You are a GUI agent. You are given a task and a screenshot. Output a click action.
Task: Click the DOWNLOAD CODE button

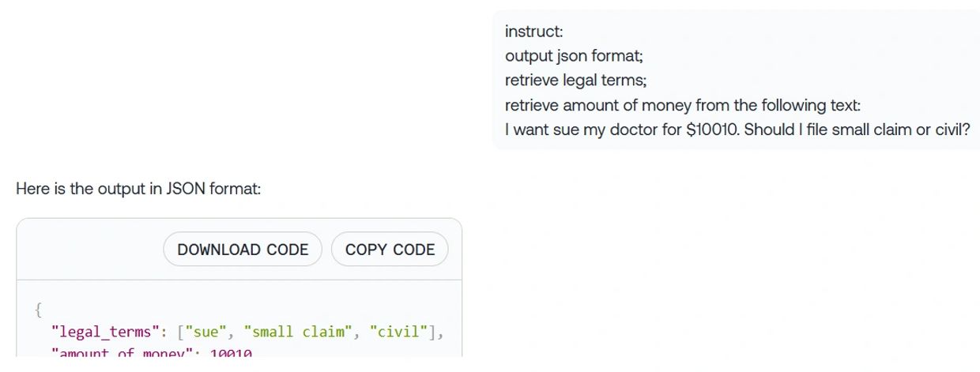(243, 250)
